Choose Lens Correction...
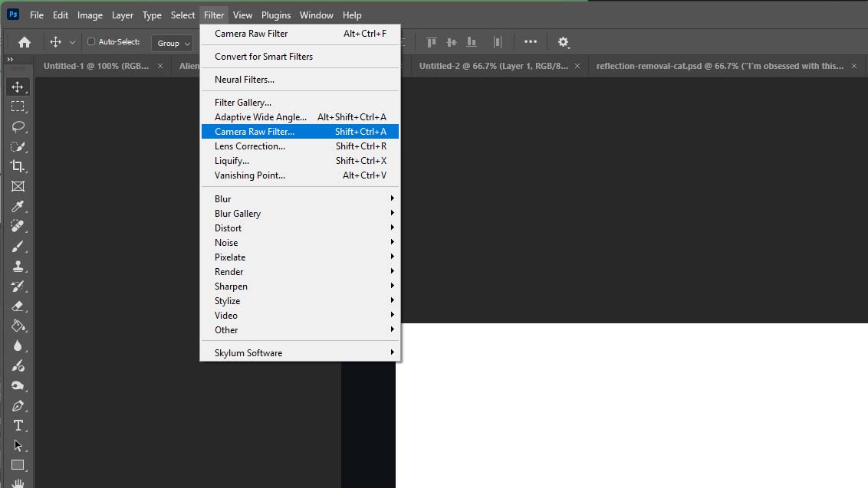Screen dimensions: 868x488 (x=300, y=146)
